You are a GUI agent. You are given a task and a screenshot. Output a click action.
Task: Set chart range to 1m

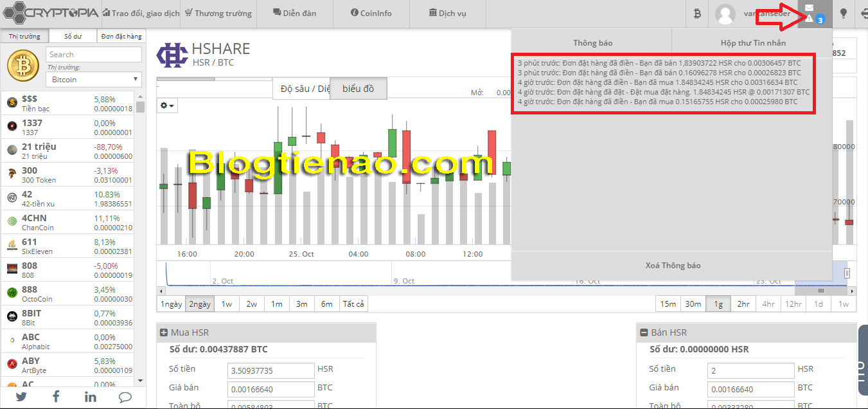click(x=277, y=304)
